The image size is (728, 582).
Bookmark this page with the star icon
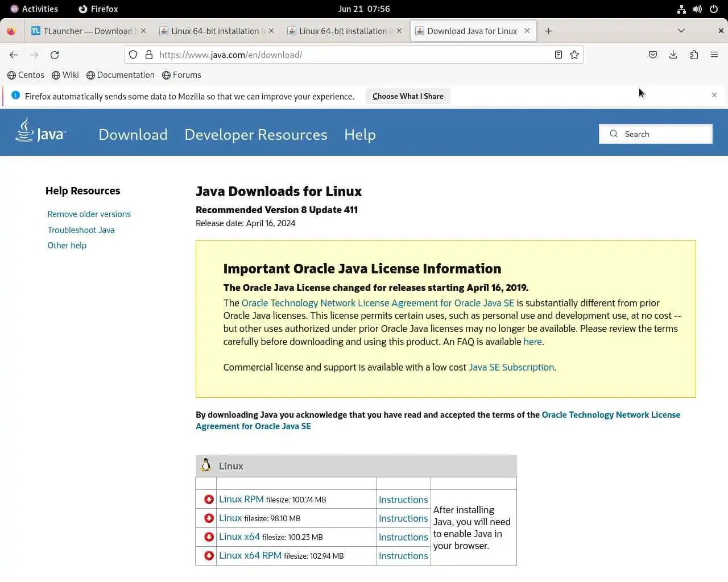574,55
